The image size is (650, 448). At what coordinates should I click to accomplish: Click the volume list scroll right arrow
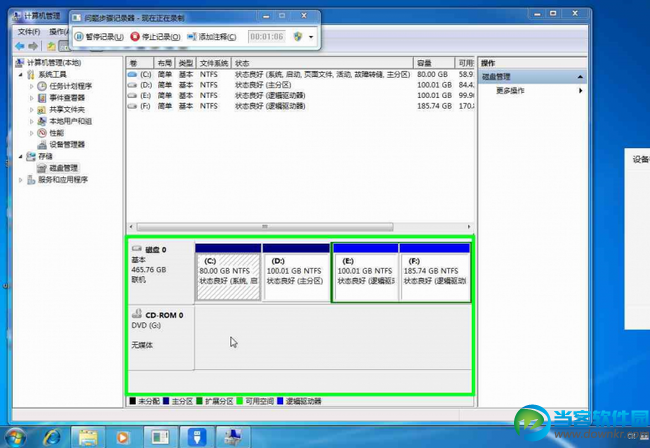[x=469, y=227]
